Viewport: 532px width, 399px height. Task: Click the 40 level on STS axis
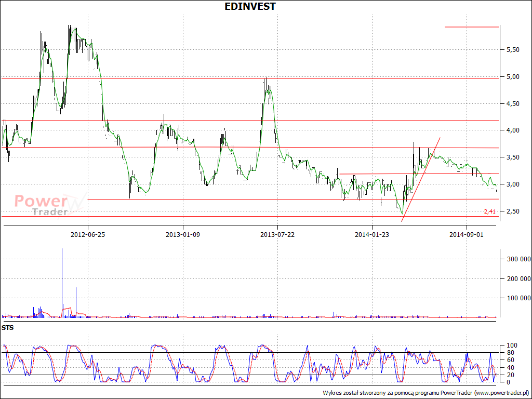(x=510, y=367)
